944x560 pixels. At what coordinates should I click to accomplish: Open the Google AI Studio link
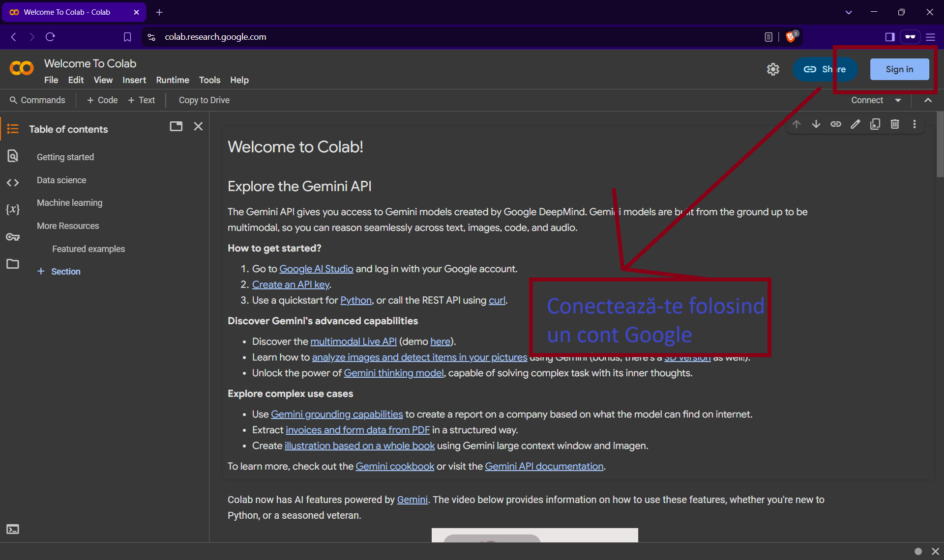[x=316, y=269]
